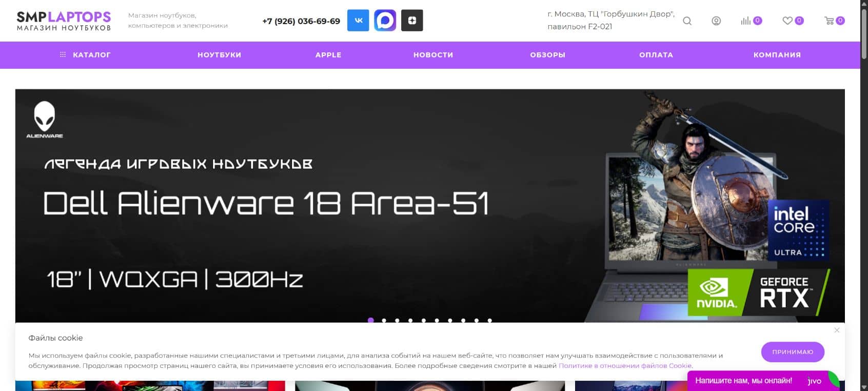Screen dimensions: 868x391
Task: Open the Оплата menu item
Action: tap(656, 55)
